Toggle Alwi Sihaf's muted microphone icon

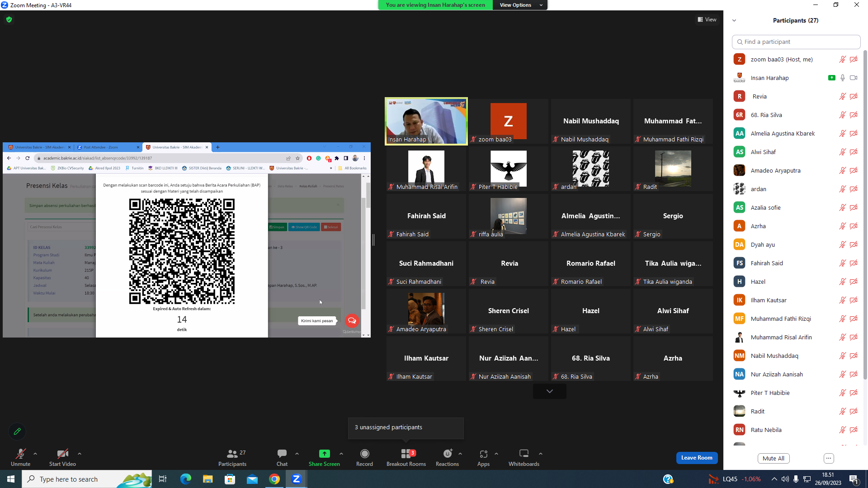pyautogui.click(x=842, y=152)
